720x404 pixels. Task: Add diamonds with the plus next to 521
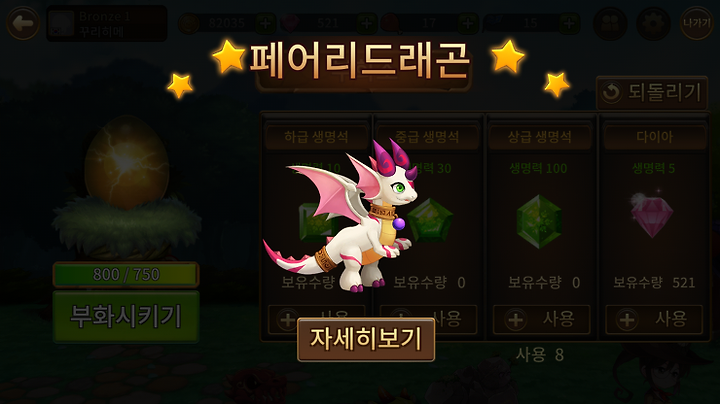(x=366, y=23)
